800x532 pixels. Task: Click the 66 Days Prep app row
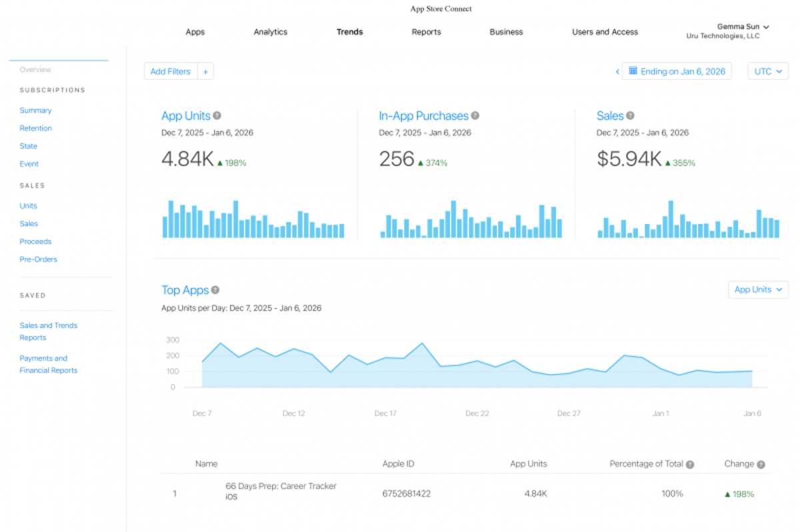tap(281, 491)
